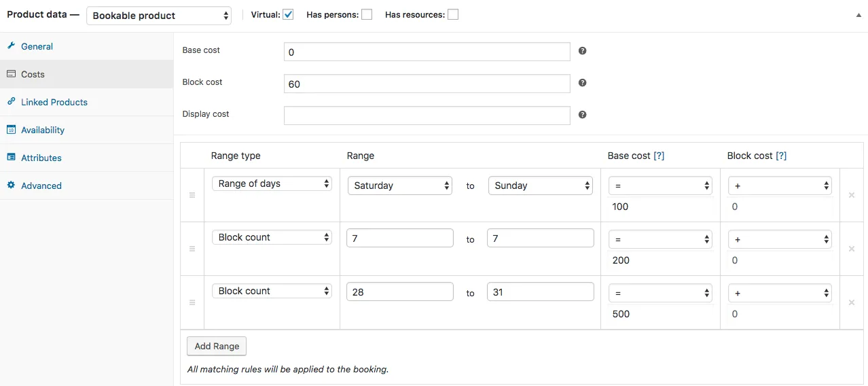Open the Base cost column [?] help link
The image size is (868, 386).
point(659,156)
